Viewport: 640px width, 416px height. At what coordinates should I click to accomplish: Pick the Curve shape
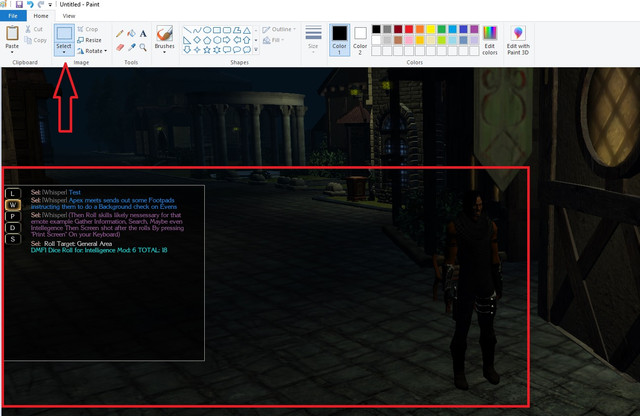tap(197, 30)
